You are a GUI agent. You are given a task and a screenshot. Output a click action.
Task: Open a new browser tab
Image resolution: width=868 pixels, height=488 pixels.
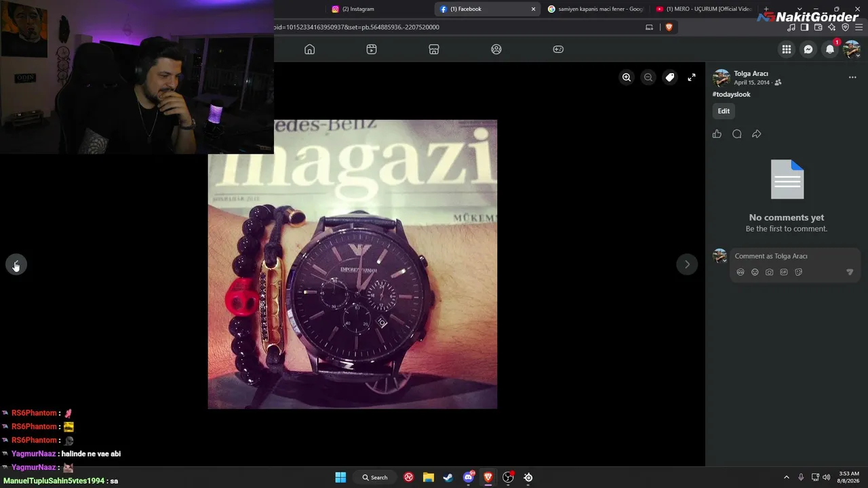click(x=766, y=9)
